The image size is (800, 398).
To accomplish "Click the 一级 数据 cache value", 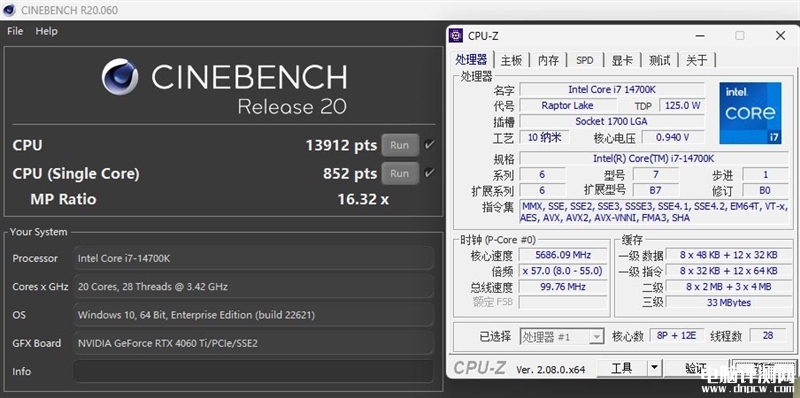I will 728,255.
